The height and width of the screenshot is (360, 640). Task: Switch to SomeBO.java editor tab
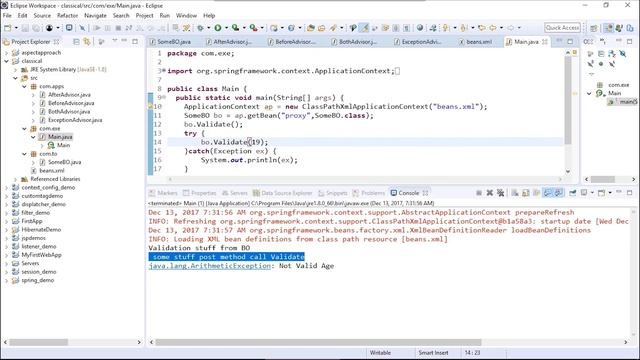point(170,42)
